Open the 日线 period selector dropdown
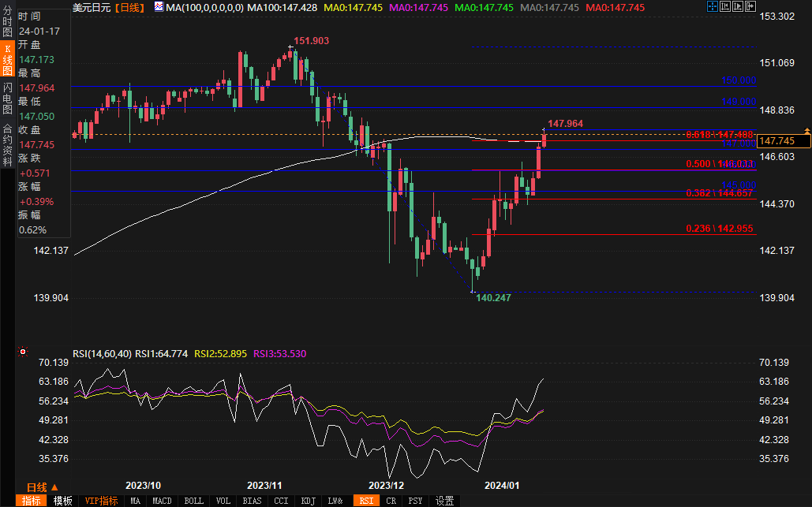Viewport: 812px width, 507px height. (x=43, y=486)
